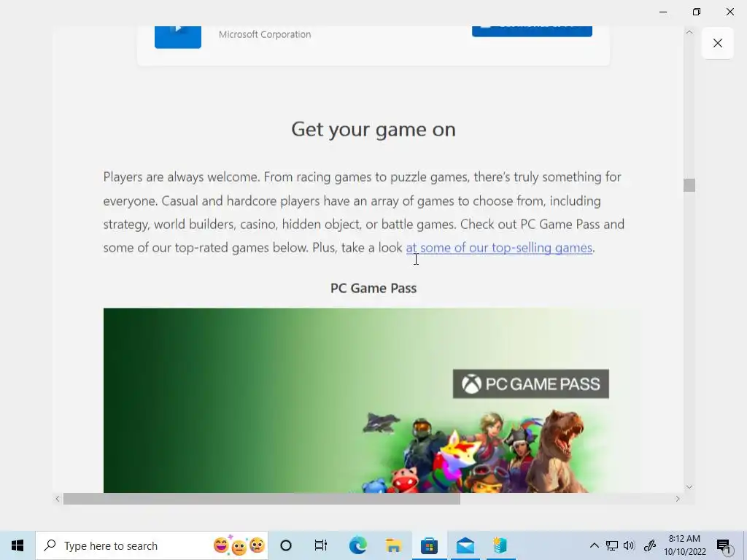Open the clock showing 8:12 AM

(685, 545)
